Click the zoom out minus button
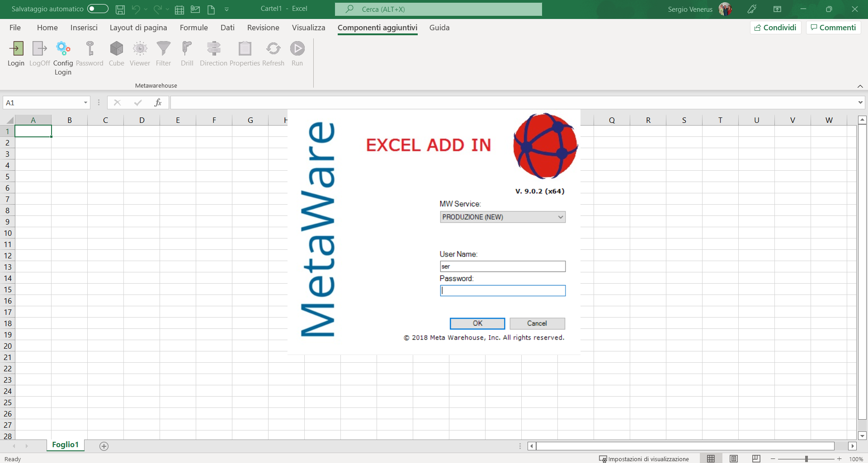The image size is (868, 463). pos(773,458)
